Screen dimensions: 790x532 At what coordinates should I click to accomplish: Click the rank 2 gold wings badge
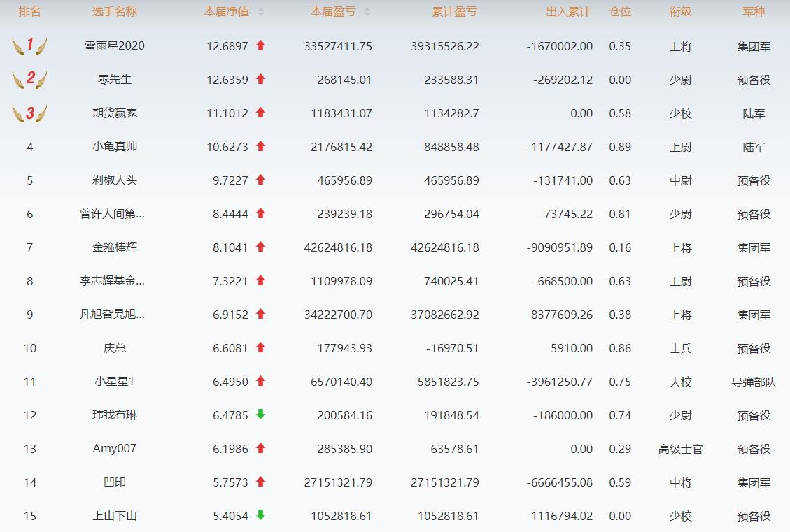coord(29,79)
